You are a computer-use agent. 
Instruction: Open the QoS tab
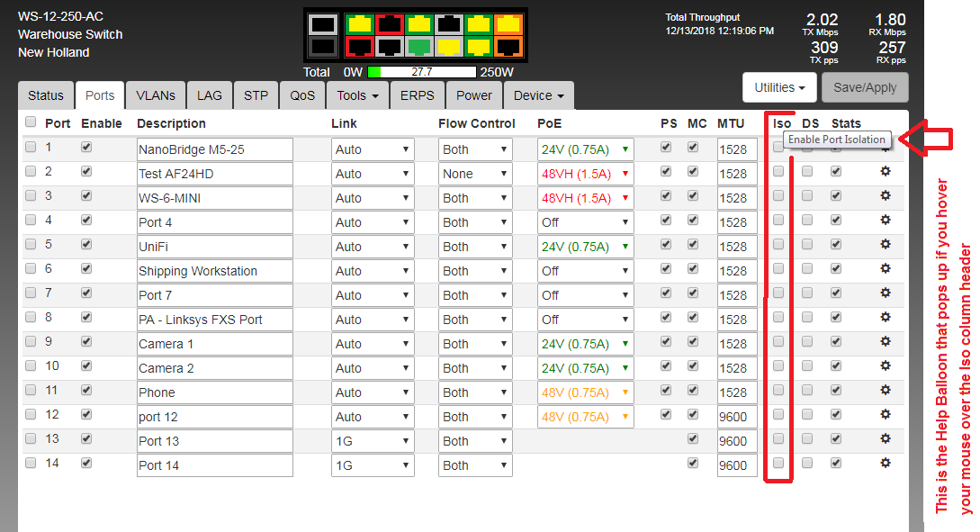(302, 95)
